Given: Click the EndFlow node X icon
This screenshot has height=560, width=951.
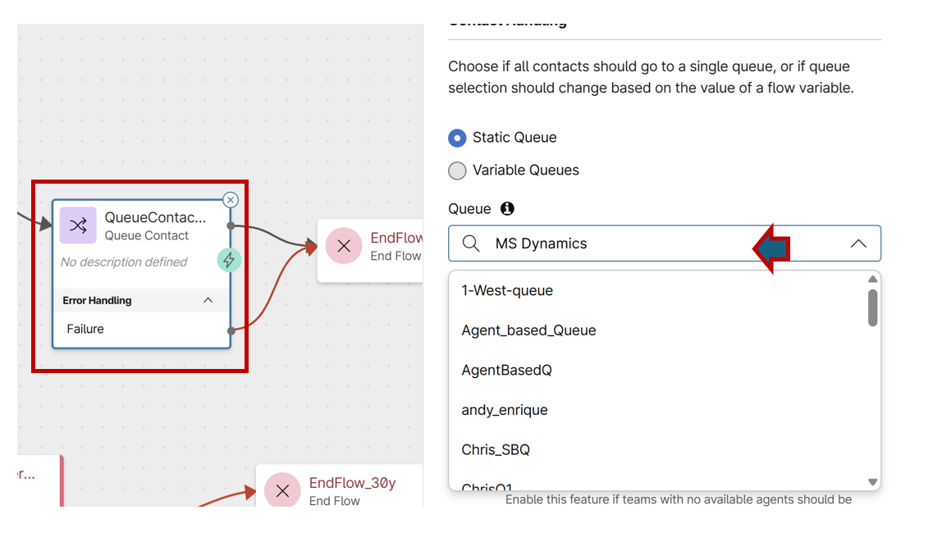Looking at the screenshot, I should [x=344, y=246].
